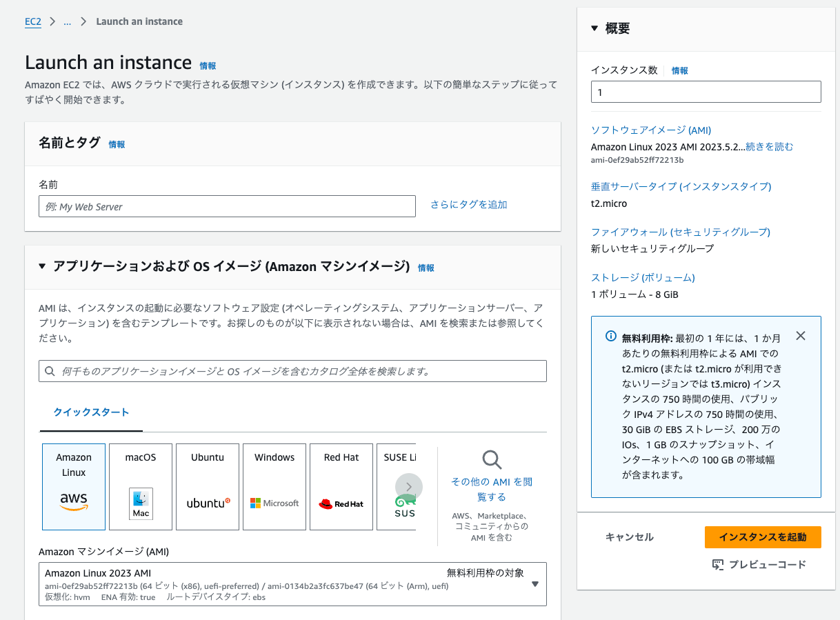Click 続きを読む link

pyautogui.click(x=770, y=146)
